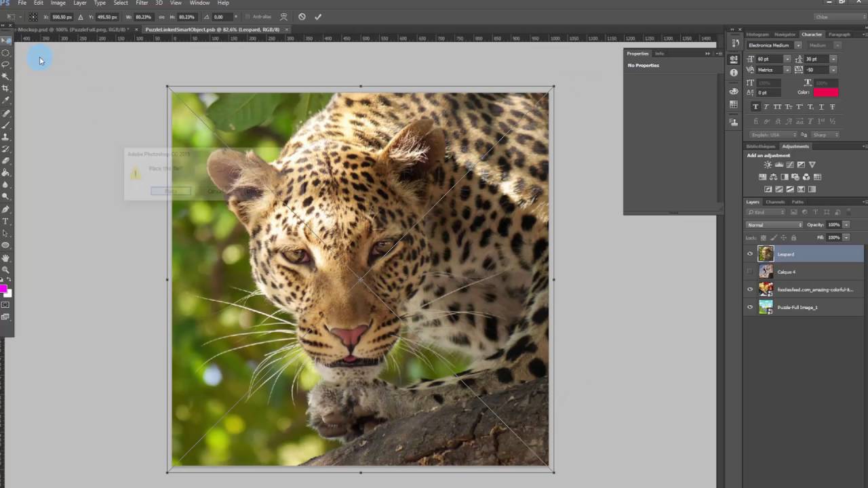Open the Window menu
This screenshot has width=868, height=488.
[x=199, y=3]
